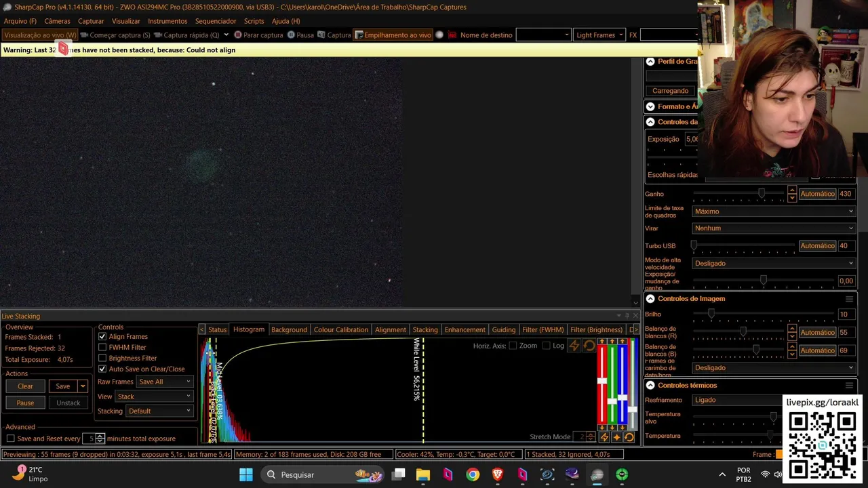This screenshot has height=488, width=868.
Task: Click the Controles de Imagem menu icon
Action: coord(849,299)
